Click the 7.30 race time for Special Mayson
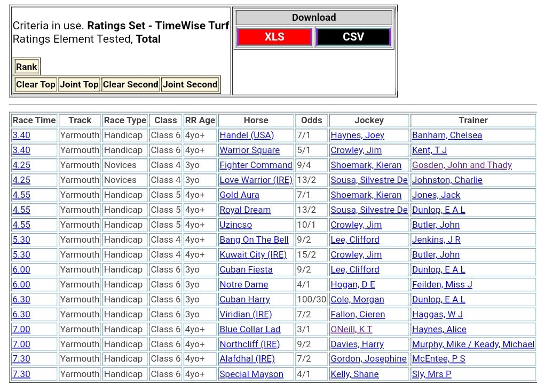Image resolution: width=537 pixels, height=392 pixels. pyautogui.click(x=21, y=374)
